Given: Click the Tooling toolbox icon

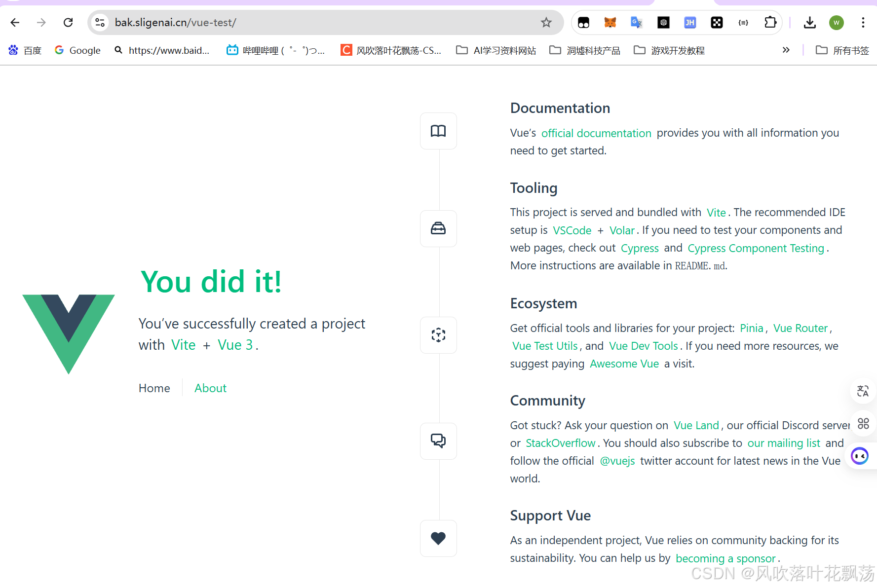Looking at the screenshot, I should 438,228.
